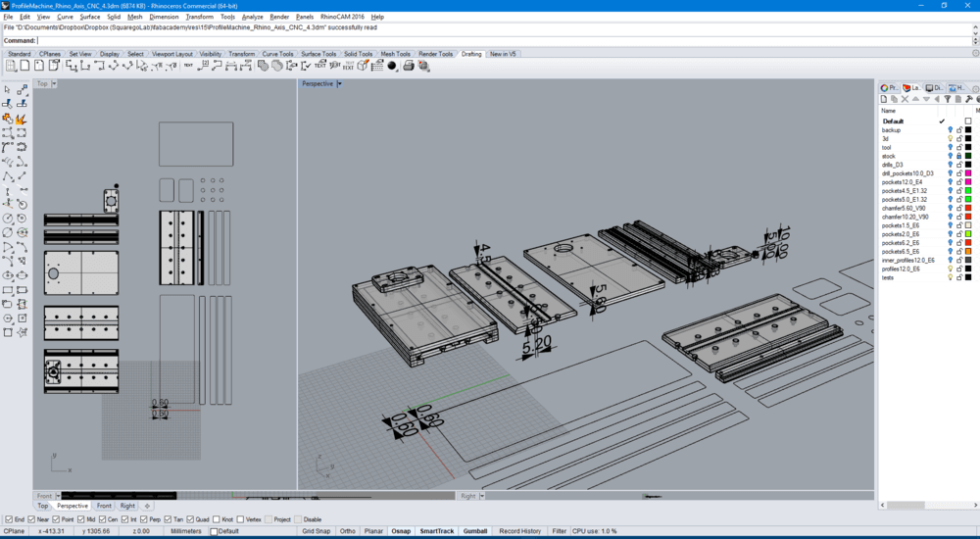Click magenta color swatch of pockets12.0_E4 layer

click(x=968, y=182)
